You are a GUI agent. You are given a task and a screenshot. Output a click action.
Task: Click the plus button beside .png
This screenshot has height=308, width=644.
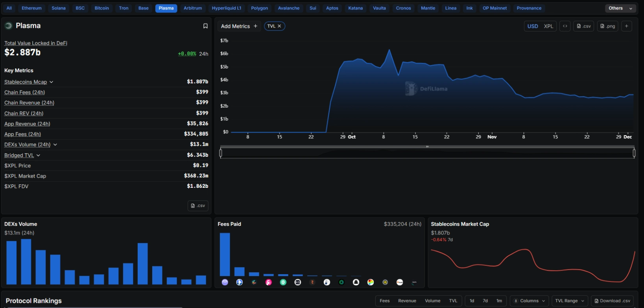pos(626,26)
